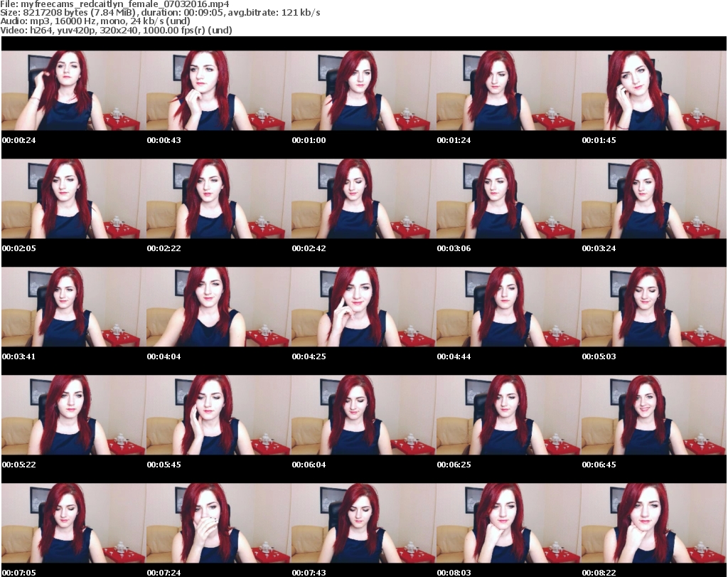This screenshot has height=577, width=728.
Task: Click the timestamp text 00:01:45
Action: point(599,140)
